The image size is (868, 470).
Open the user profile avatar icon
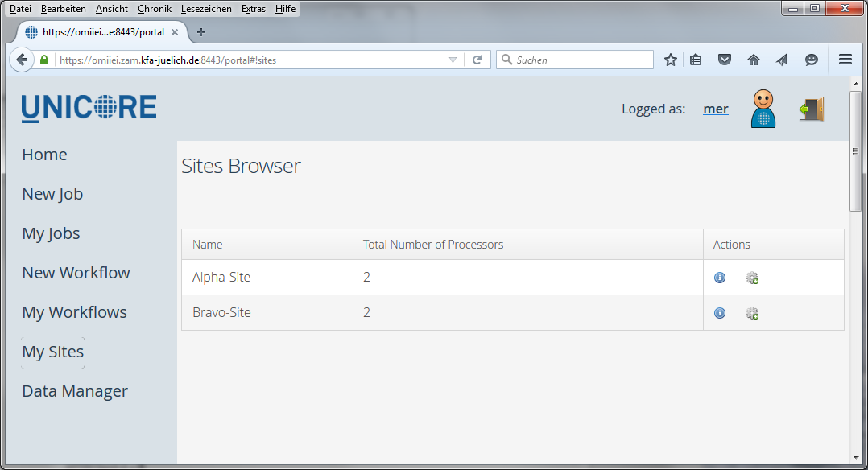[x=763, y=109]
